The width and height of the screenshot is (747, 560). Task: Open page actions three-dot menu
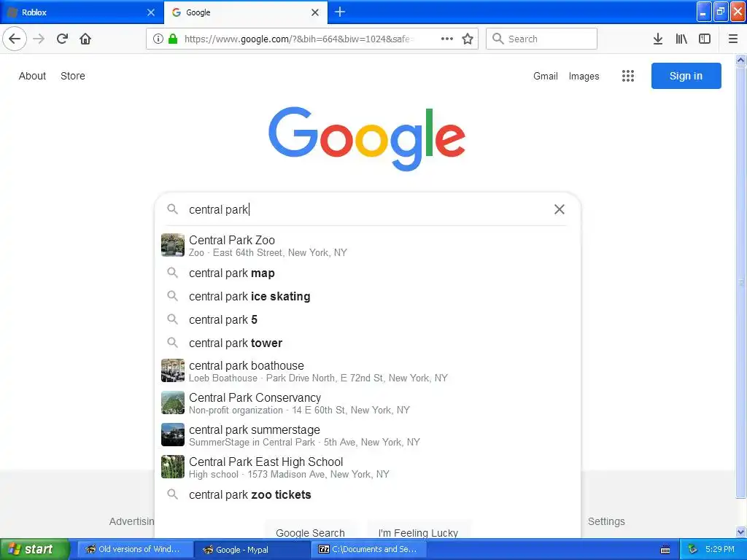pyautogui.click(x=447, y=39)
